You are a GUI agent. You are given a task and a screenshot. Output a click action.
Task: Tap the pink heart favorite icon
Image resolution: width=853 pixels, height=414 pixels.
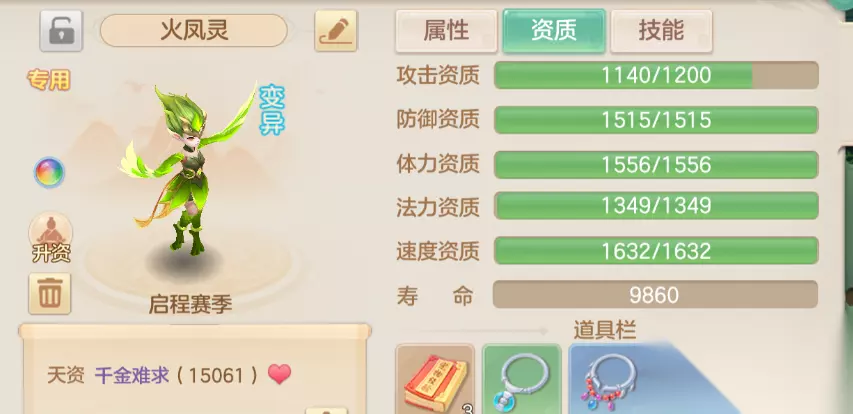point(280,374)
